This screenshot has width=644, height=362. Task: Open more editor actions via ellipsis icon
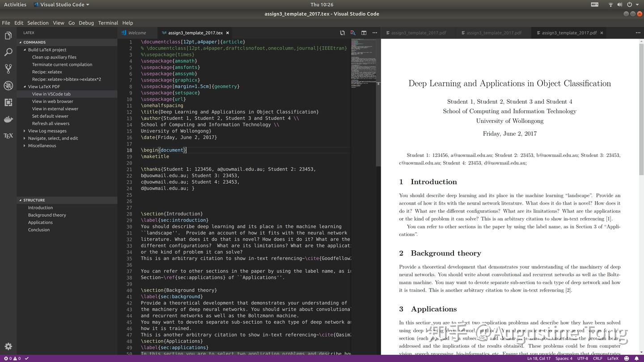pos(374,33)
